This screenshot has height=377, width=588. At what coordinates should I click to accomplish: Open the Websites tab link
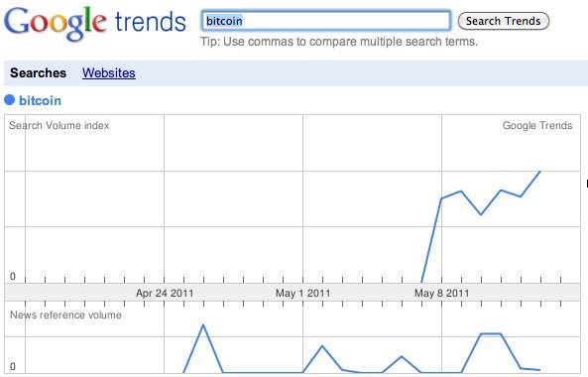109,72
